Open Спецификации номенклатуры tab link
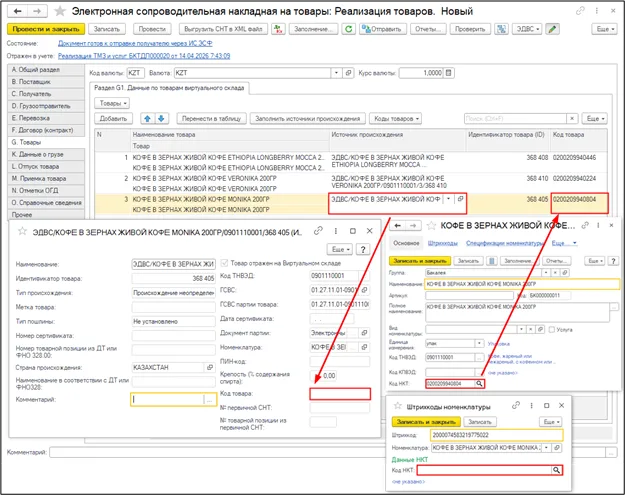 tap(505, 243)
